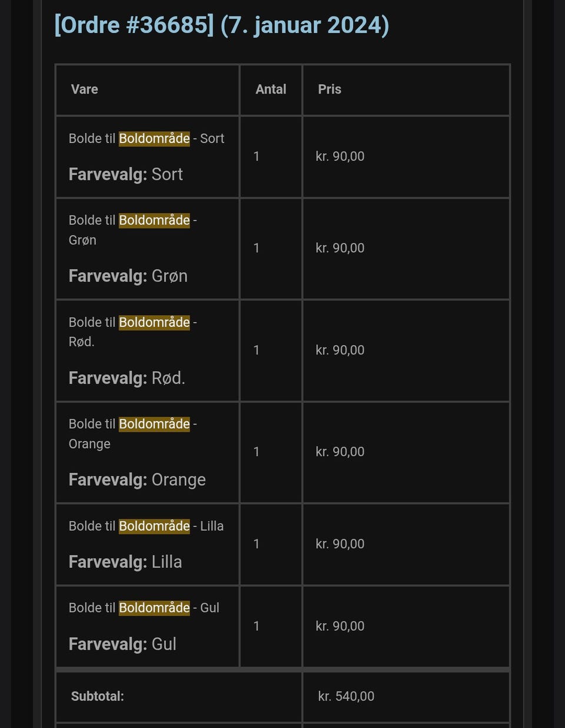Click the Antal column header
Viewport: 565px width, 728px height.
click(271, 90)
